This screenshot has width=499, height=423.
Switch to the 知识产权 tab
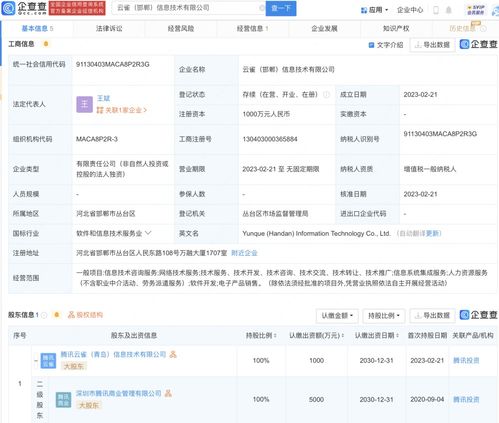click(396, 29)
